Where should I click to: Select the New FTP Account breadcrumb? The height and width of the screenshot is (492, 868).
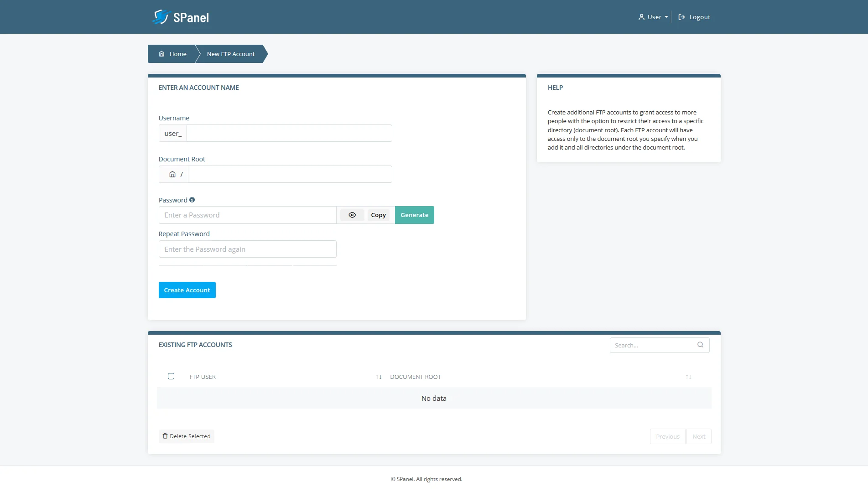(x=230, y=53)
